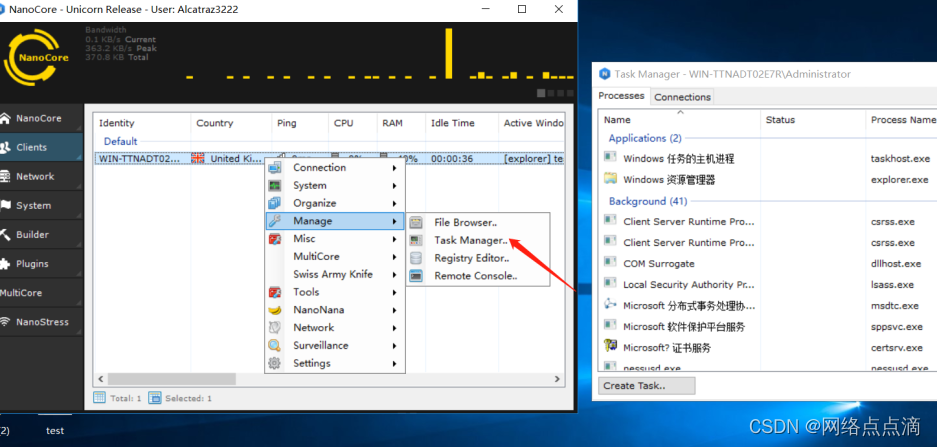Collapse the Default client group
This screenshot has width=937, height=447.
pyautogui.click(x=120, y=142)
